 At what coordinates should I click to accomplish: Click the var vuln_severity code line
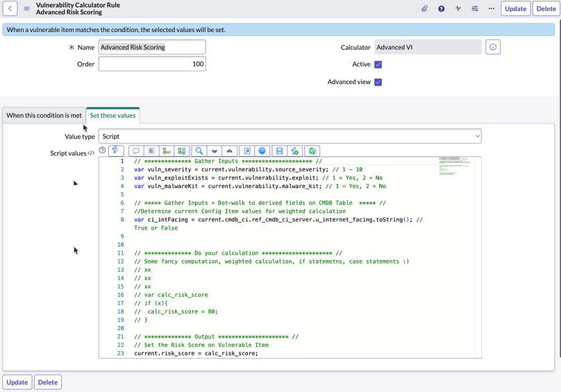pos(249,169)
